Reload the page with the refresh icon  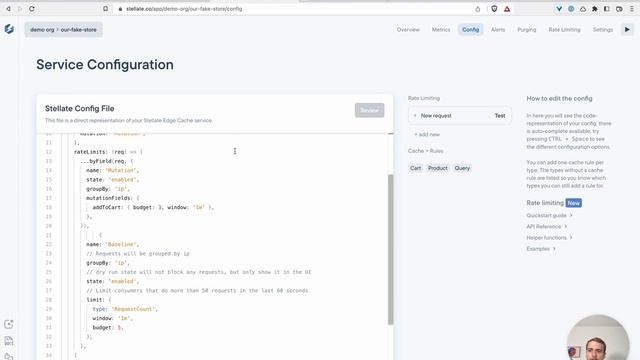pyautogui.click(x=32, y=9)
